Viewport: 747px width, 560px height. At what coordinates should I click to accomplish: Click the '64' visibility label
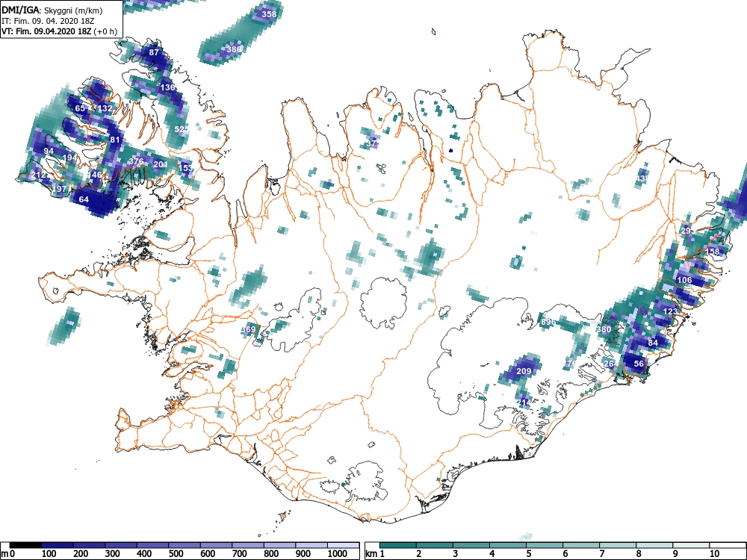84,199
